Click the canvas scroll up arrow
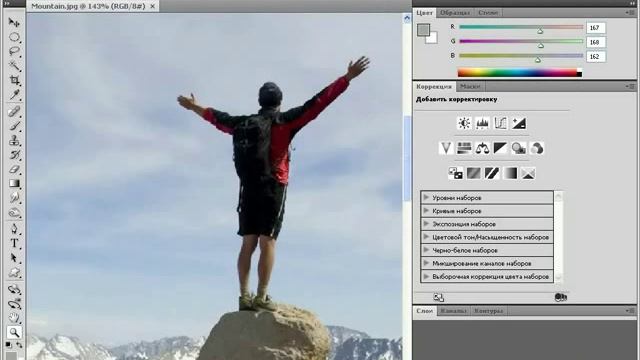 point(407,18)
